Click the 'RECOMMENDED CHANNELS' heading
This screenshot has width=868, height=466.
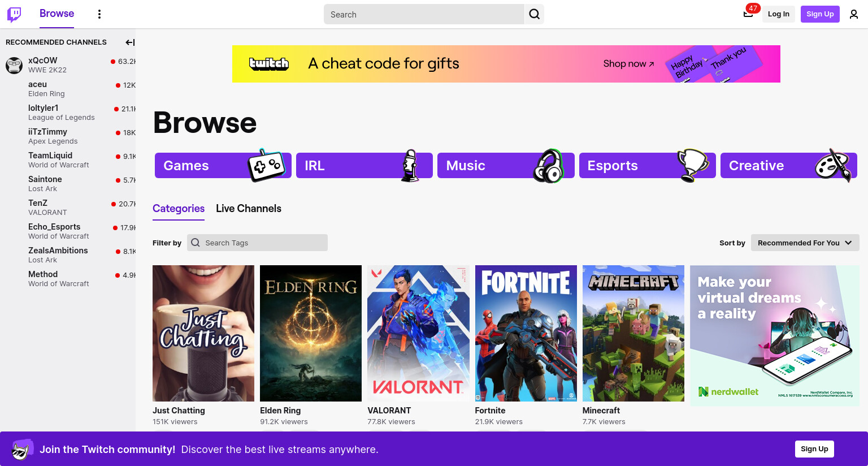[x=56, y=42]
